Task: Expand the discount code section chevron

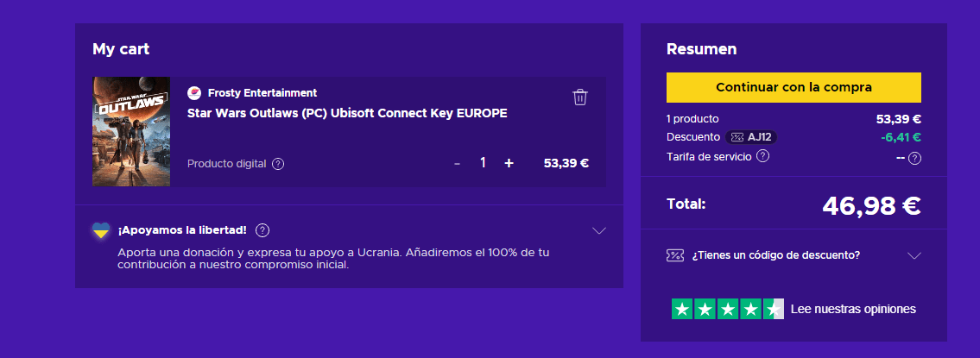Action: pyautogui.click(x=914, y=255)
